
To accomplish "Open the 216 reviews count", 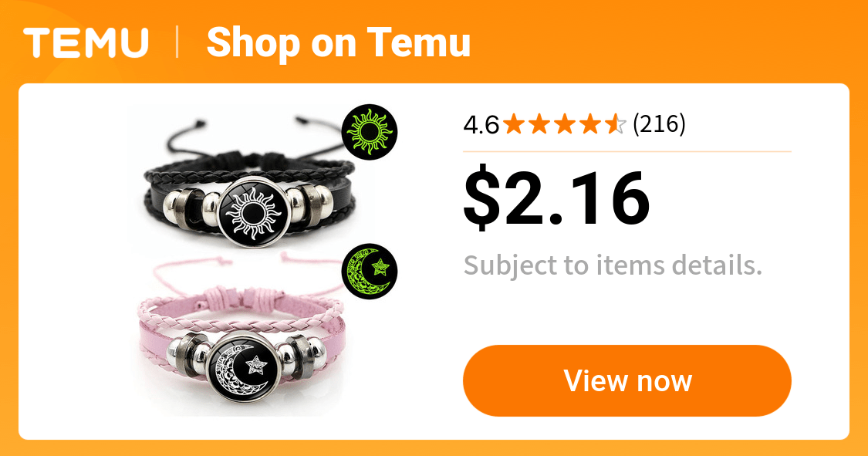I will pyautogui.click(x=659, y=124).
